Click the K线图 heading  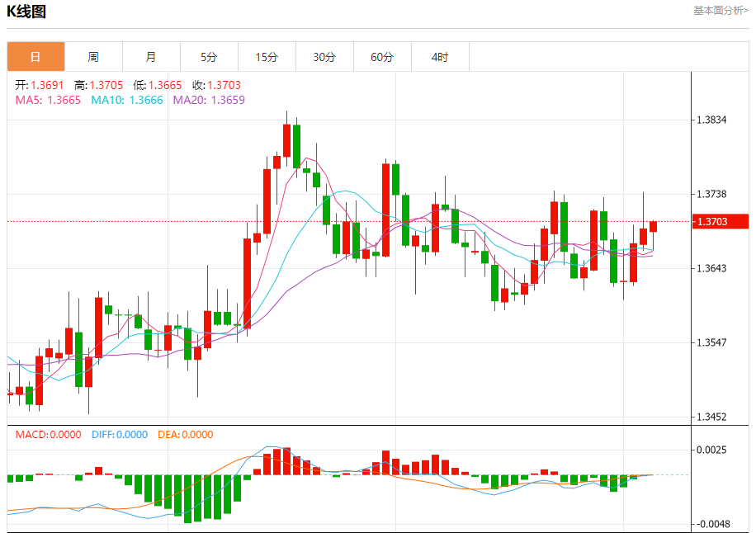tap(26, 11)
